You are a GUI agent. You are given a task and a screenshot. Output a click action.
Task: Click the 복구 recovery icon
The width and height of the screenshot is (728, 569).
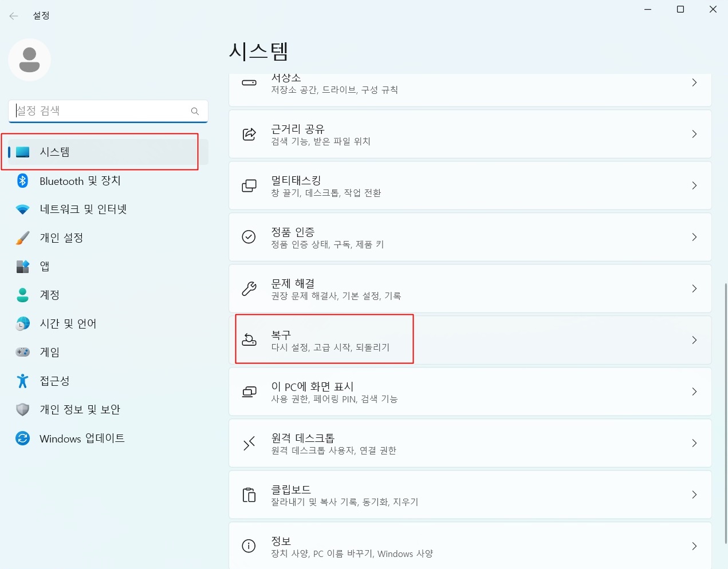[249, 340]
